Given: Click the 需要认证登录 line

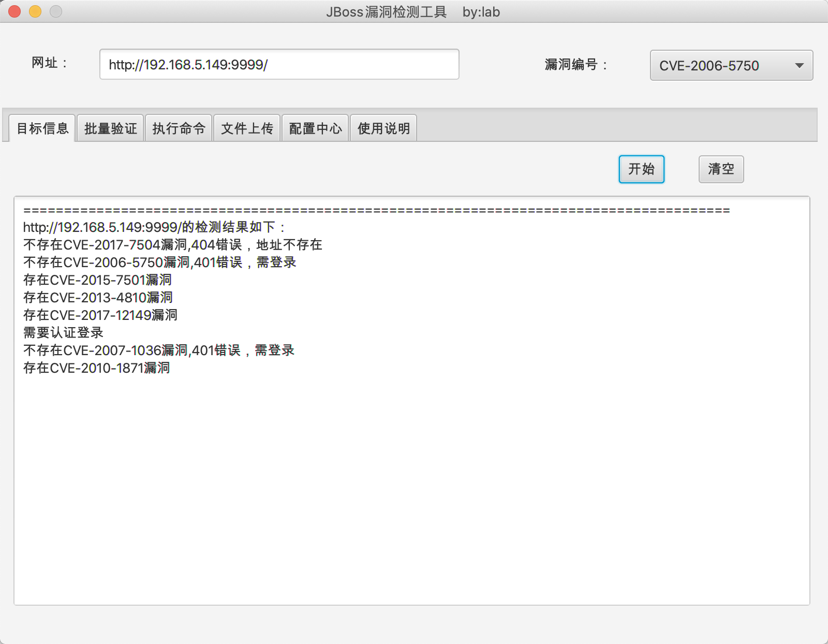Looking at the screenshot, I should click(x=63, y=333).
